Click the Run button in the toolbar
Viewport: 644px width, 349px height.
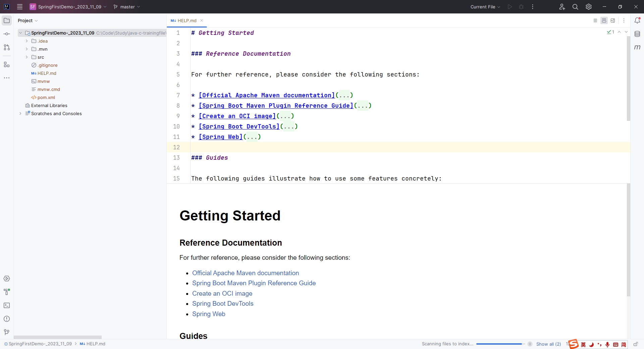click(510, 7)
